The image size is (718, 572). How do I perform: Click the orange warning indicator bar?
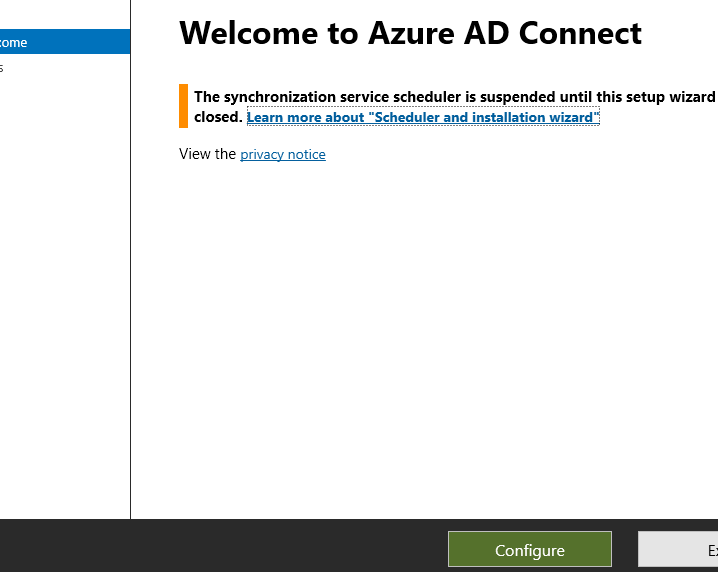(183, 106)
